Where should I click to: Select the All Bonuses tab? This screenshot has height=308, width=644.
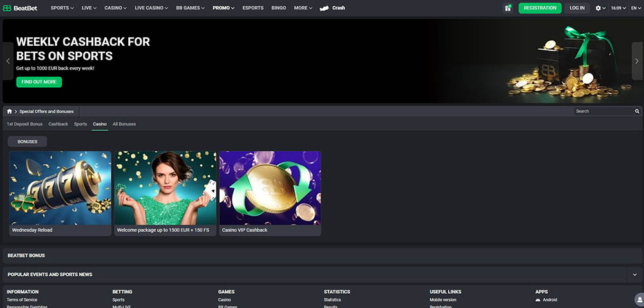click(x=124, y=124)
